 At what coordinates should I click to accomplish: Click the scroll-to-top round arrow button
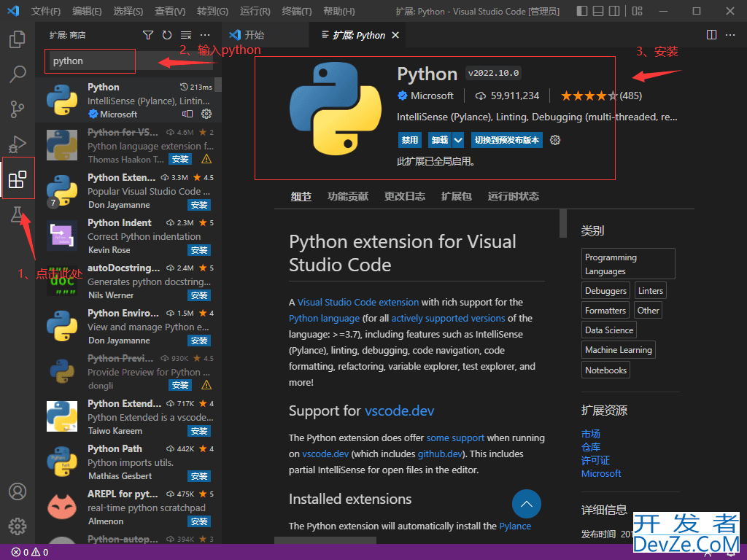click(x=527, y=504)
